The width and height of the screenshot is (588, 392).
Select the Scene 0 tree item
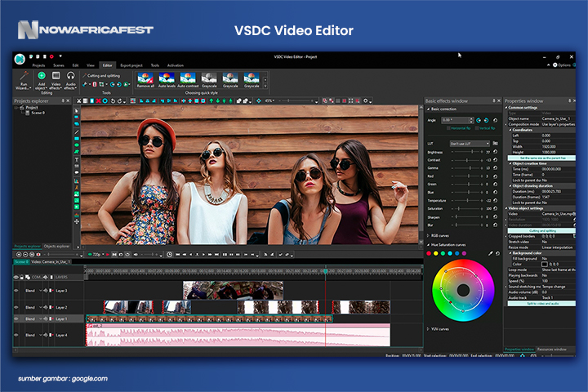pos(38,113)
